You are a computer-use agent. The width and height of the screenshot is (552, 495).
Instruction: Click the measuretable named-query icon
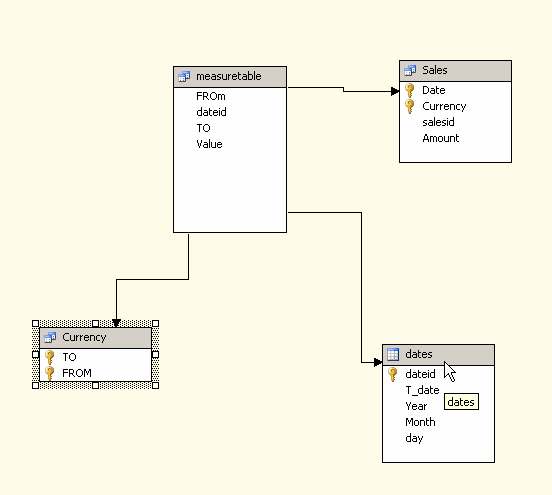184,76
